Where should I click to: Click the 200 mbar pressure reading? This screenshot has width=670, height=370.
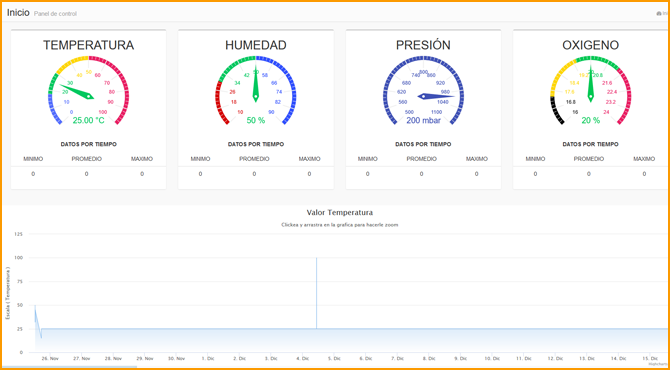coord(423,120)
